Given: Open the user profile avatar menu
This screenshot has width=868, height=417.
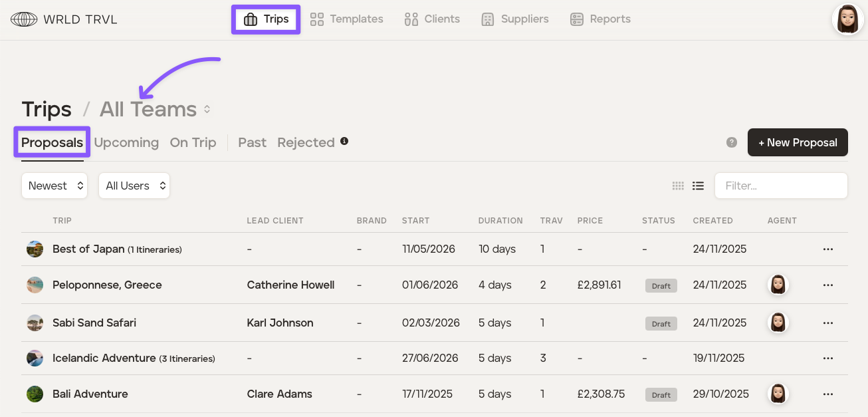Looking at the screenshot, I should point(847,19).
